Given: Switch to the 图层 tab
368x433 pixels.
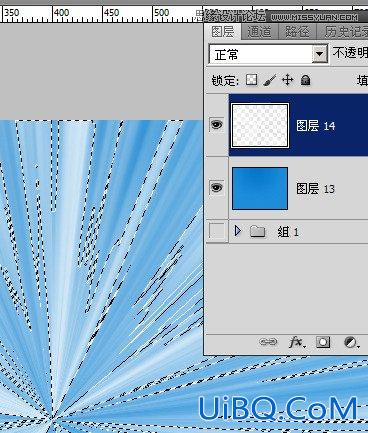Looking at the screenshot, I should [223, 32].
